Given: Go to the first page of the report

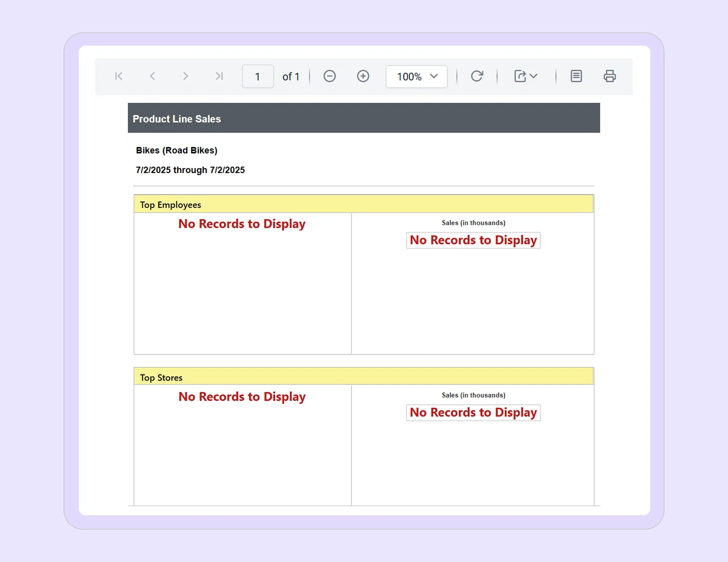Looking at the screenshot, I should tap(118, 76).
